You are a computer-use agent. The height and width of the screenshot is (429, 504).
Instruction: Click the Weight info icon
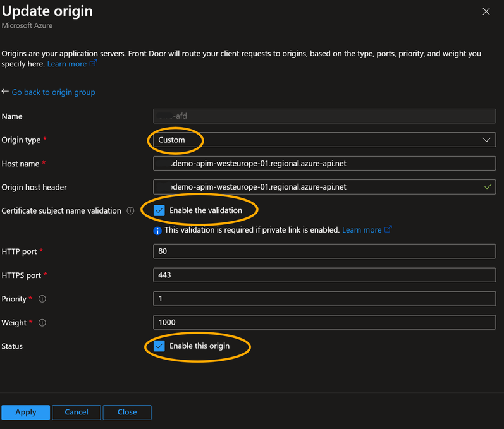coord(42,323)
